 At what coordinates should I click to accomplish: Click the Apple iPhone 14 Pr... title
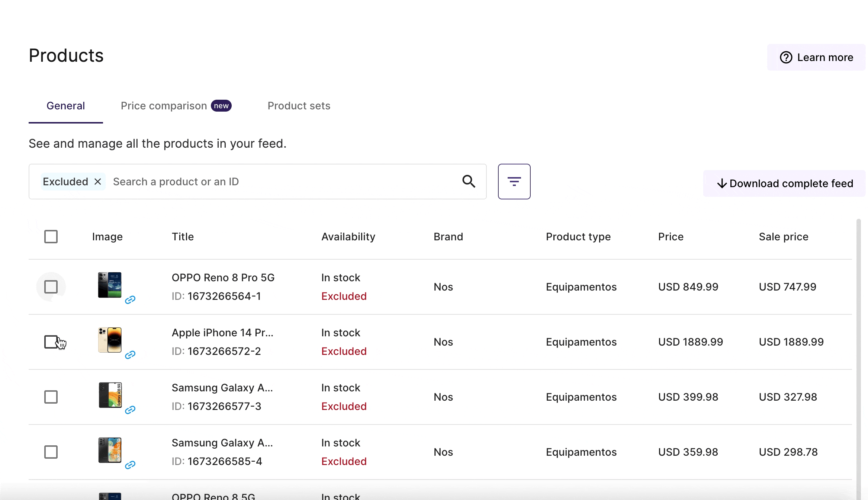222,333
